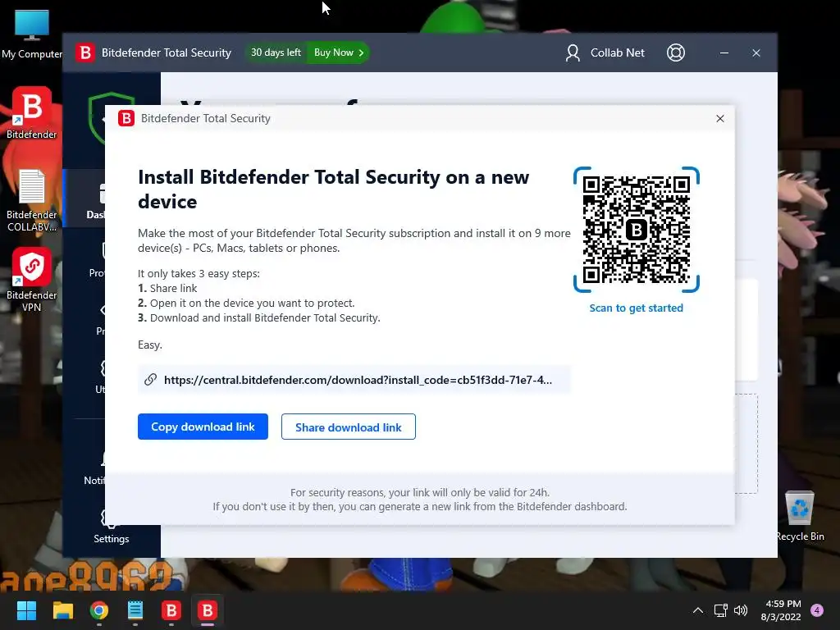Screen dimensions: 840x630
Task: Open Recycle Bin on desktop
Action: [x=800, y=516]
